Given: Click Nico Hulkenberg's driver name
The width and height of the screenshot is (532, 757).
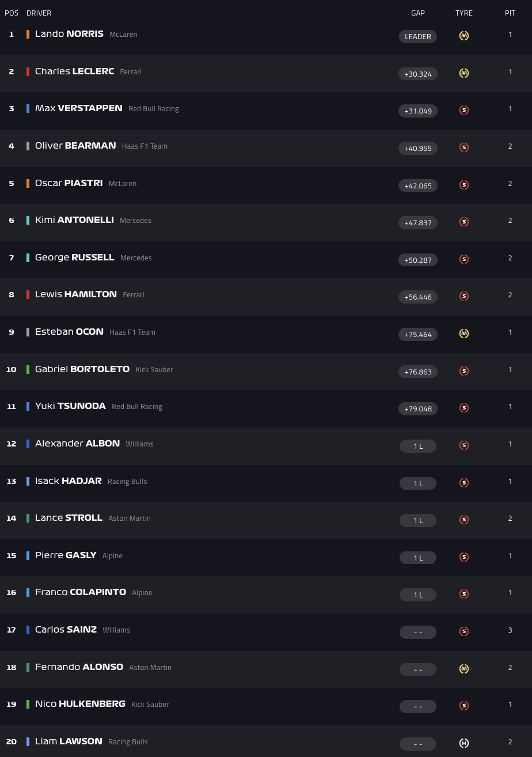Looking at the screenshot, I should point(80,704).
